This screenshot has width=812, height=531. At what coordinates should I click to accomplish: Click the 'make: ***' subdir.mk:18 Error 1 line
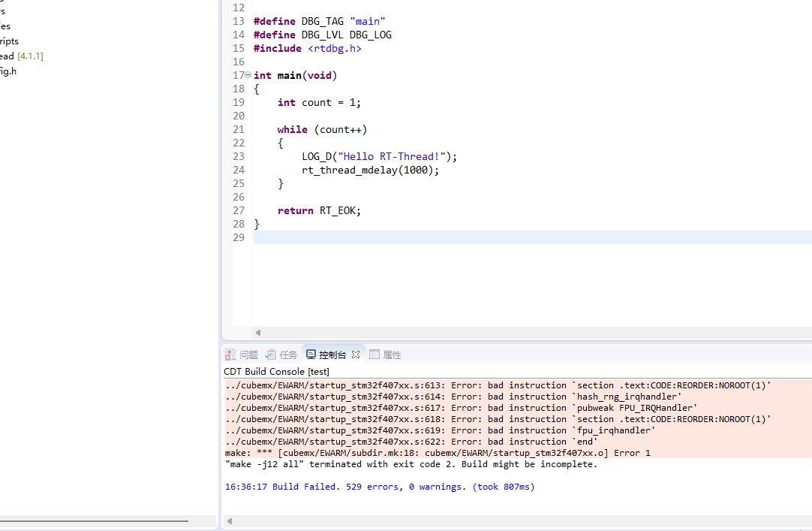coord(438,454)
